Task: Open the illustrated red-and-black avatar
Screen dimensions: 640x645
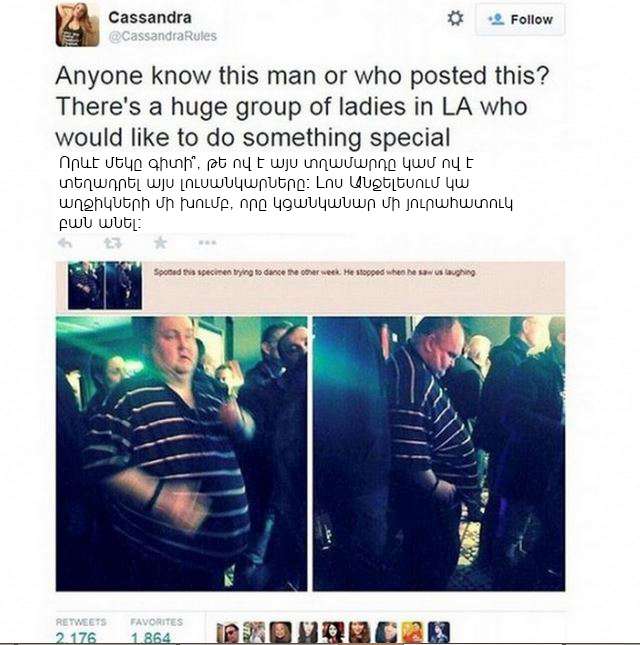Action: 333,633
